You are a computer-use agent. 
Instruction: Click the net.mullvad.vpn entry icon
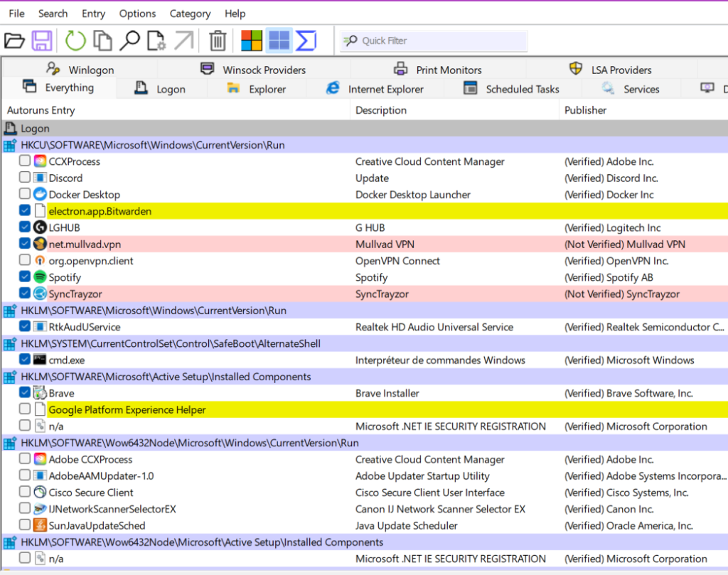(x=41, y=244)
